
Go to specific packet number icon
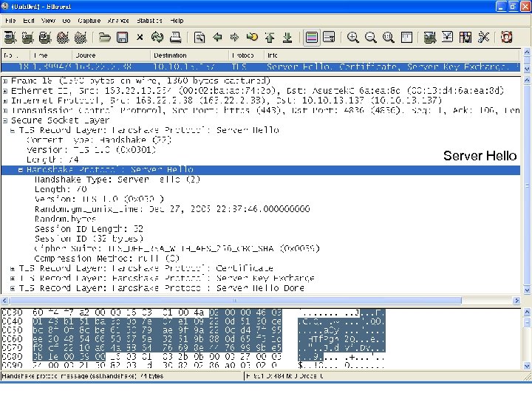(x=252, y=37)
